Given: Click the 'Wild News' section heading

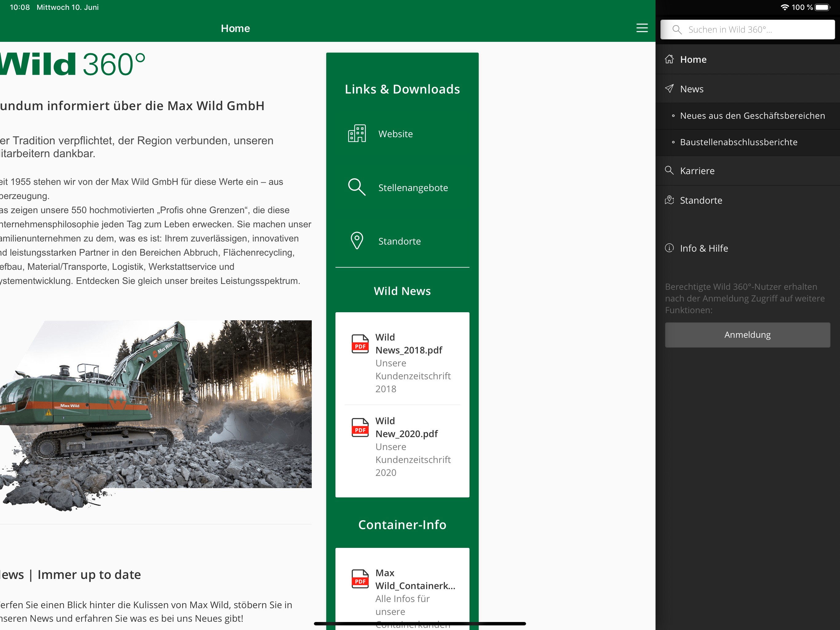Looking at the screenshot, I should 402,291.
